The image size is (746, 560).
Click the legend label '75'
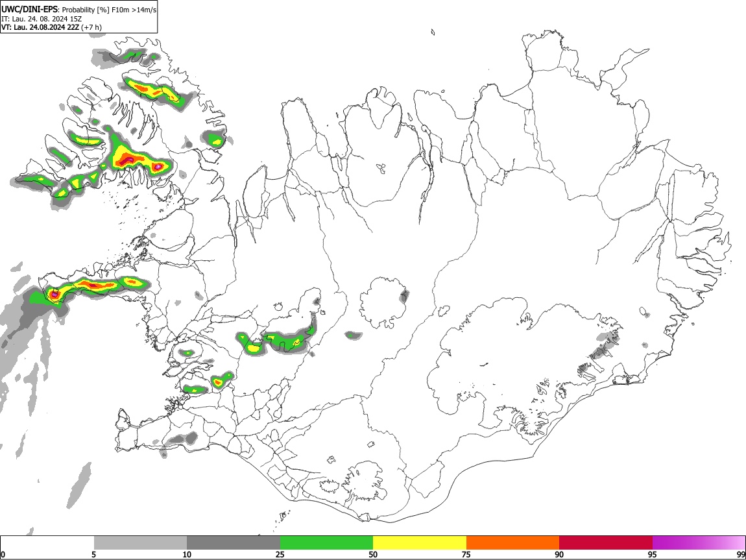[466, 554]
